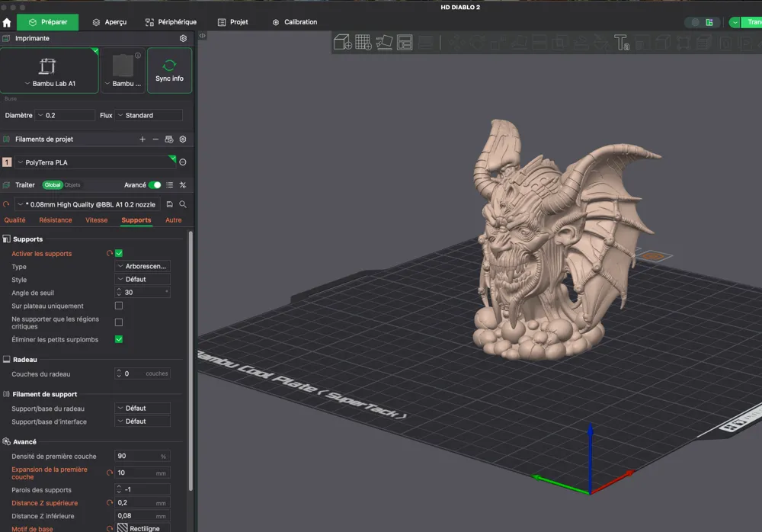Open support Type Arborescent dropdown

[143, 267]
